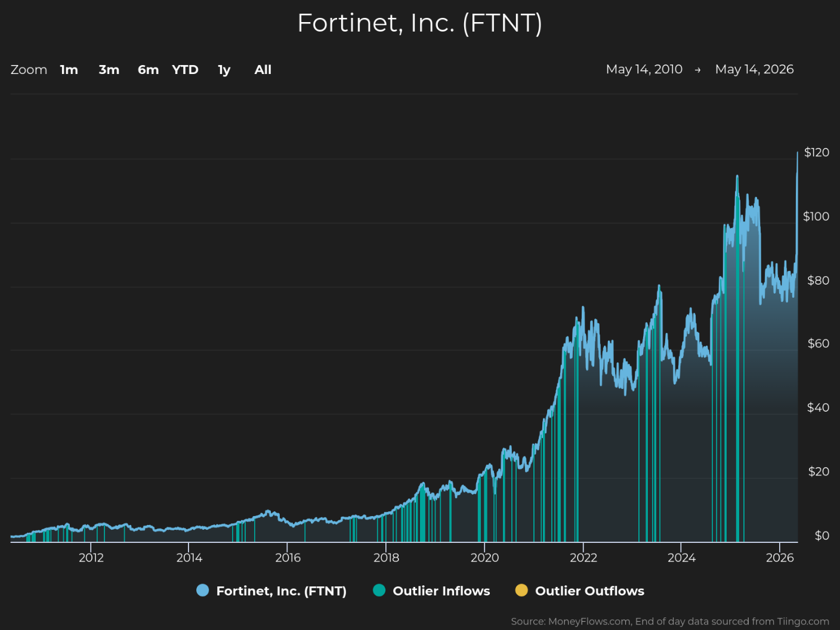Image resolution: width=840 pixels, height=630 pixels.
Task: Click the $0 y-axis label
Action: [822, 536]
